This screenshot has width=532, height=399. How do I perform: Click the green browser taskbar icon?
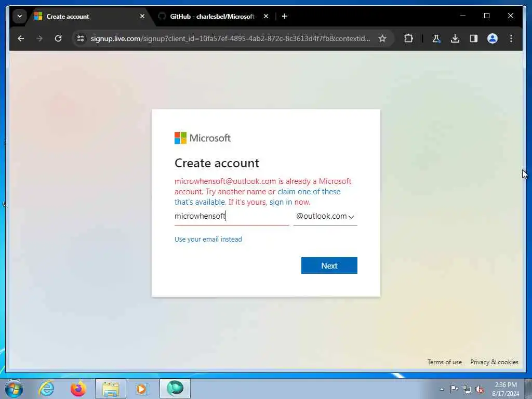[175, 389]
